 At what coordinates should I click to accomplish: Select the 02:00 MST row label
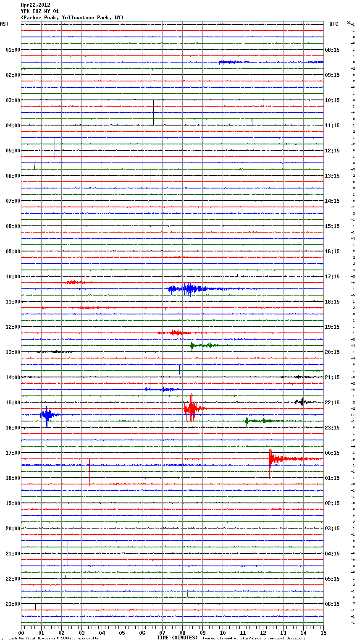(x=13, y=75)
